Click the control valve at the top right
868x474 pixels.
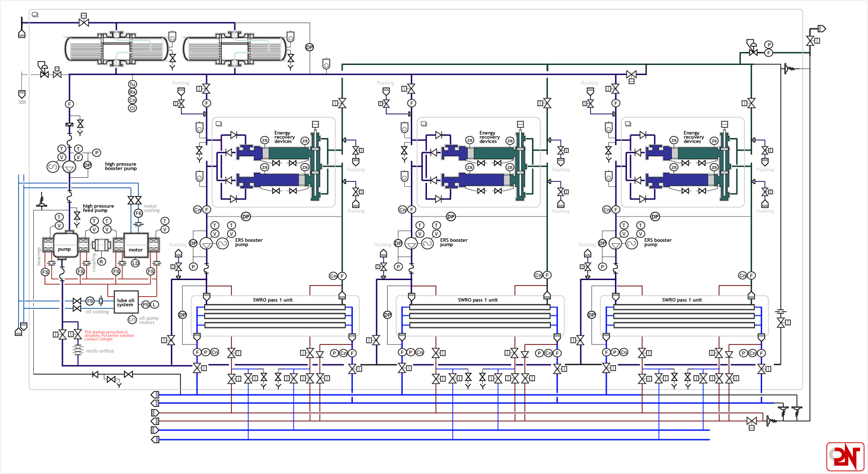pyautogui.click(x=752, y=47)
